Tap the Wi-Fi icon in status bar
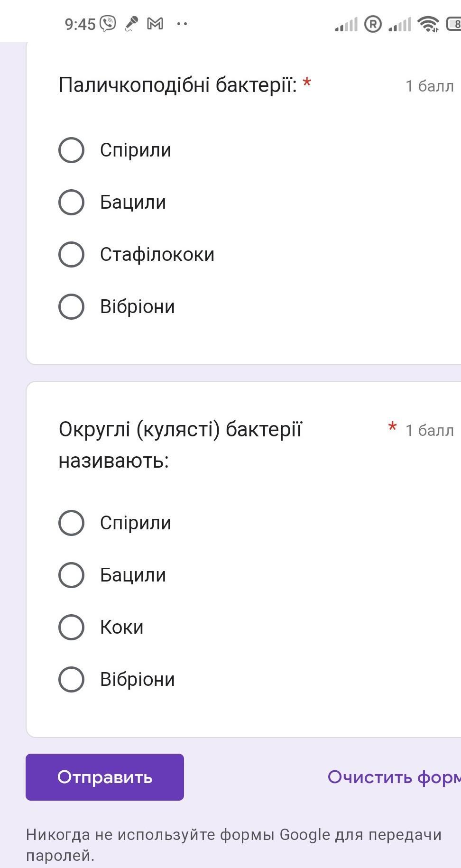This screenshot has width=461, height=868. coord(428,23)
